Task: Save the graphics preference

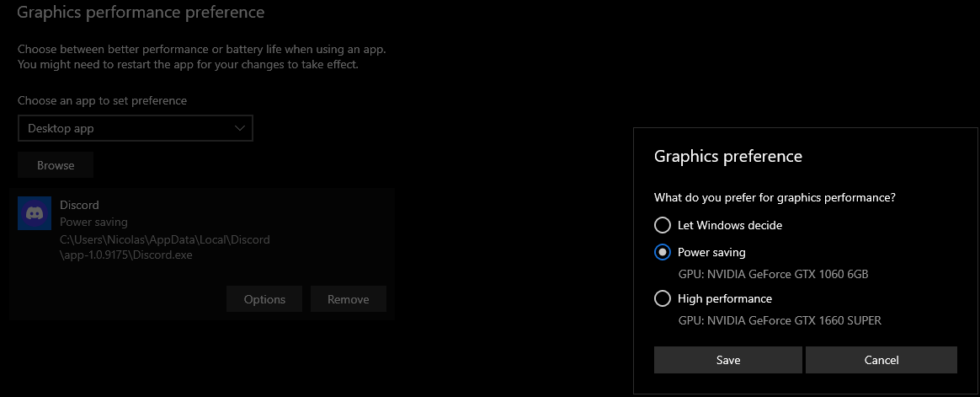Action: (728, 360)
